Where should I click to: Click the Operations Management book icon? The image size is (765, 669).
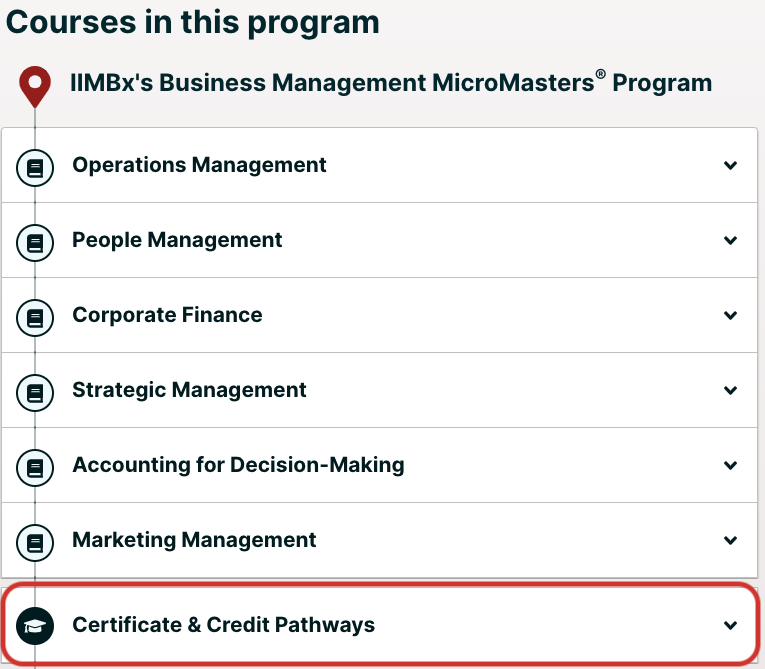[x=35, y=168]
